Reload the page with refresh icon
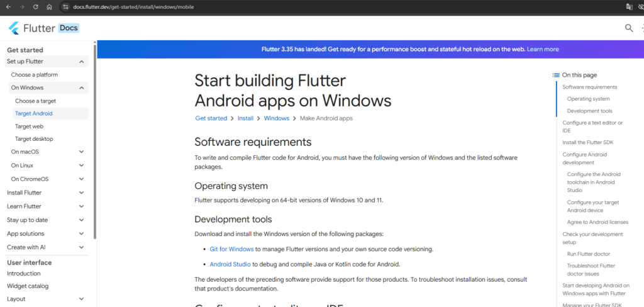644x307 pixels. pyautogui.click(x=36, y=7)
